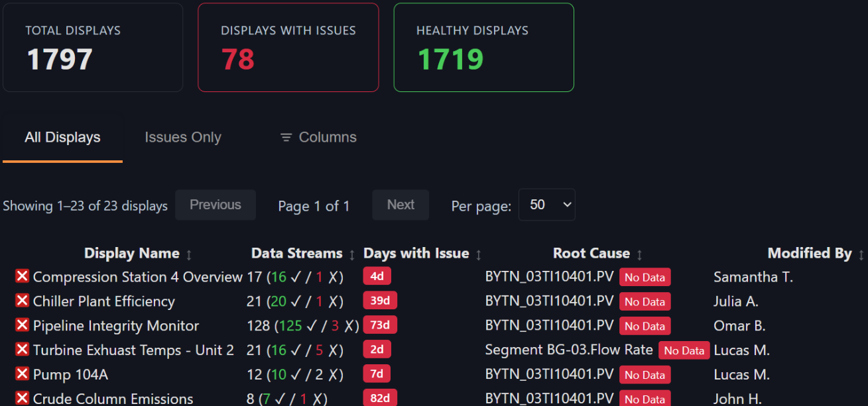Click the error icon next to Chiller Plant Efficiency
Viewport: 868px width, 406px height.
tap(22, 301)
